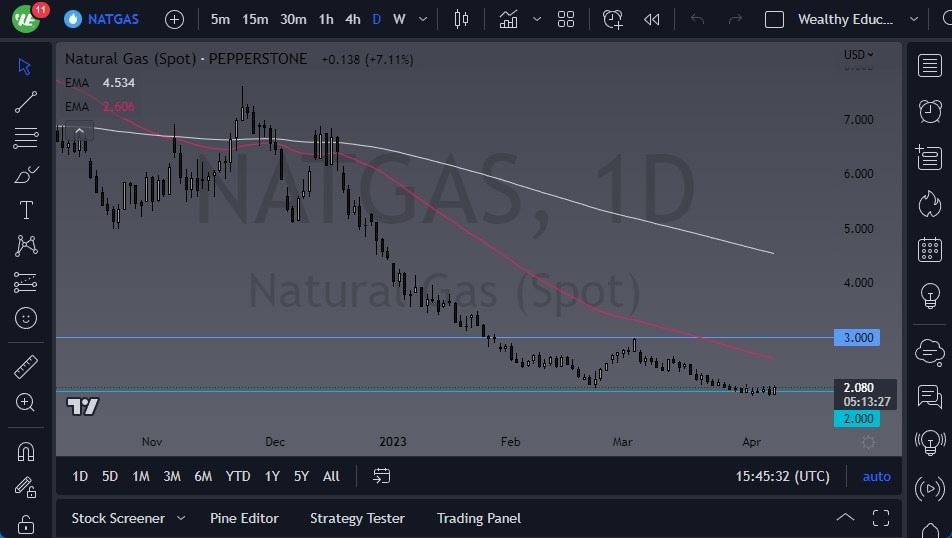Screen dimensions: 952x538
Task: Add a symbol to compare
Action: pyautogui.click(x=174, y=19)
